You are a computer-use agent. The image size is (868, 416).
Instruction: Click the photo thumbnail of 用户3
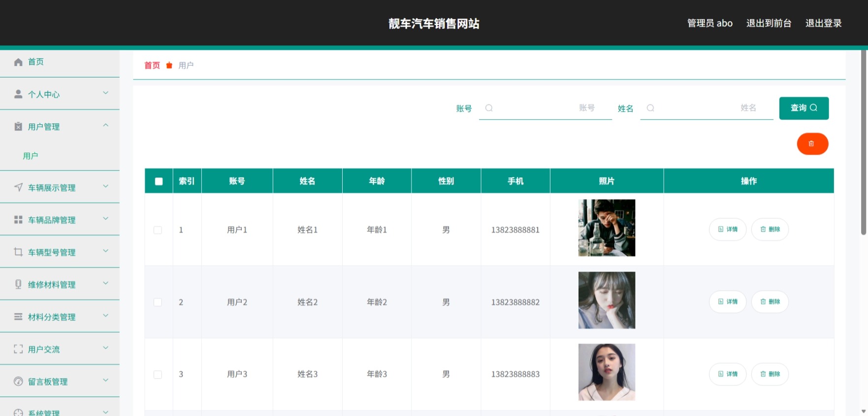pos(607,372)
